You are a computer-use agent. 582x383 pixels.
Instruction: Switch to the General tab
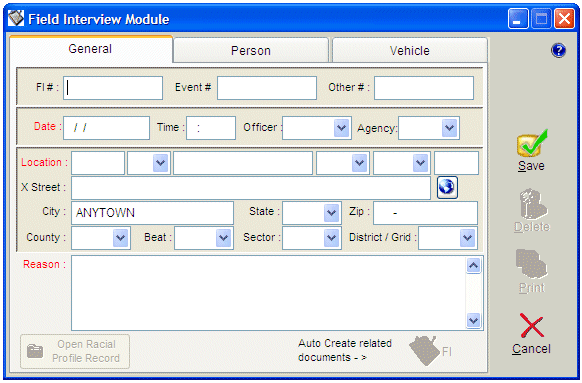[x=91, y=49]
